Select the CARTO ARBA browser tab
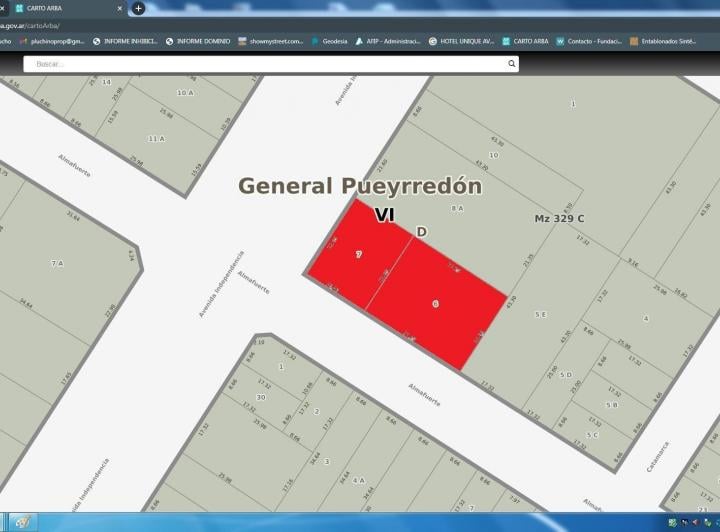This screenshot has height=532, width=720. 67,8
